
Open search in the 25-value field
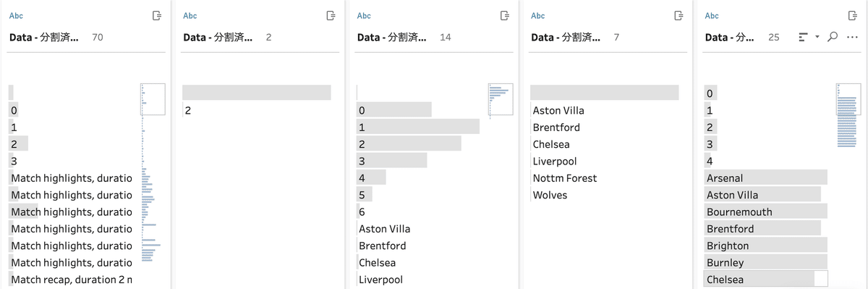click(x=832, y=37)
